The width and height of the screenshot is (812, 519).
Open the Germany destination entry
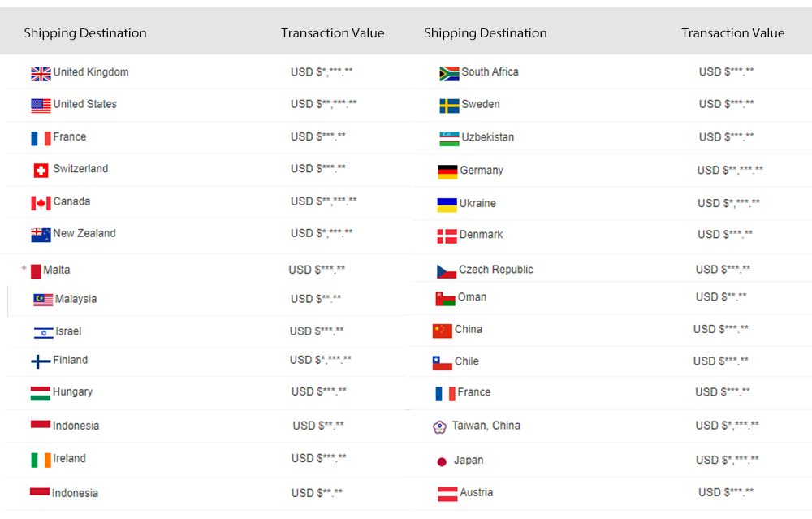[x=481, y=171]
